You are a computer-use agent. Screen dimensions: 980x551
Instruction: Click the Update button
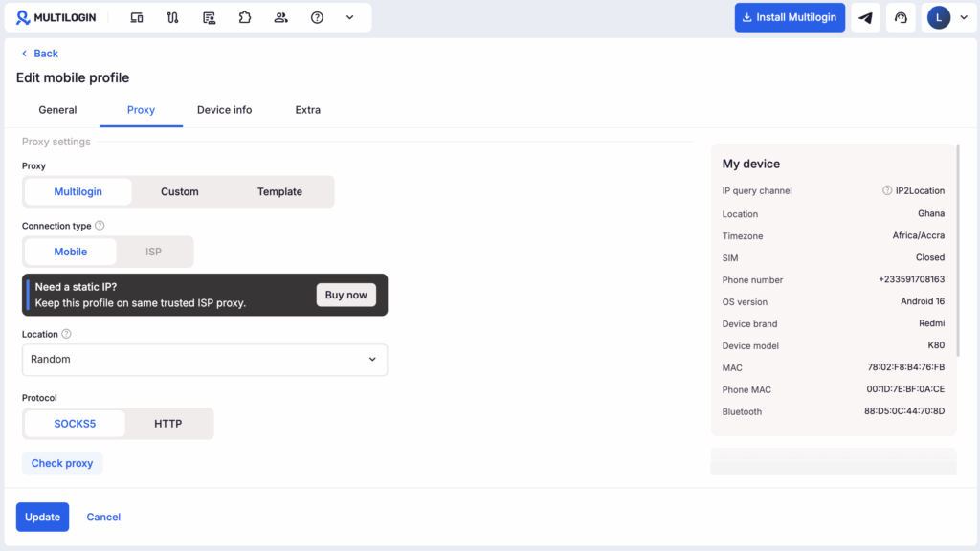[42, 518]
